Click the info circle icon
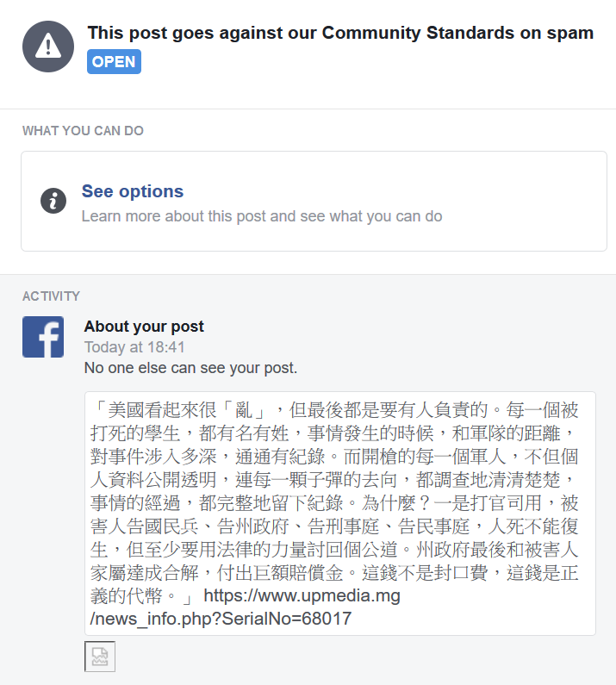Screen dimensions: 616x685 click(x=53, y=201)
